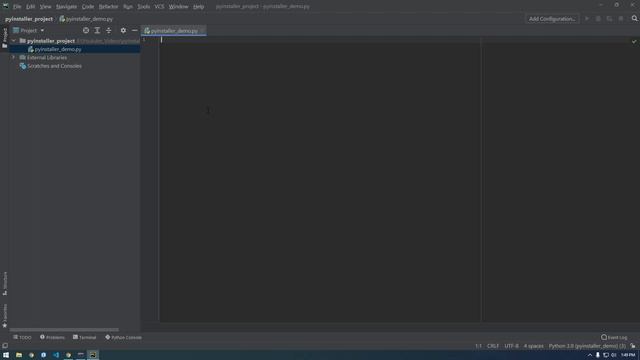The image size is (640, 360).
Task: Click the Python interpreter selector in status bar
Action: tap(587, 346)
